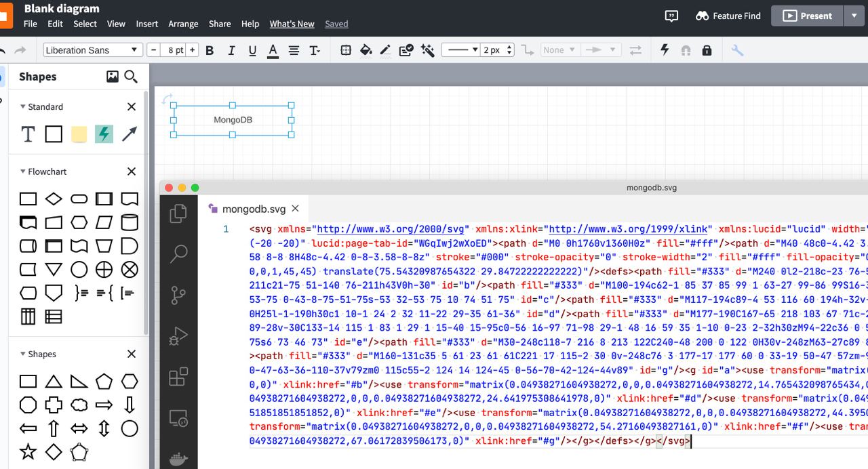Open the line width px dropdown
868x469 pixels.
pos(497,50)
